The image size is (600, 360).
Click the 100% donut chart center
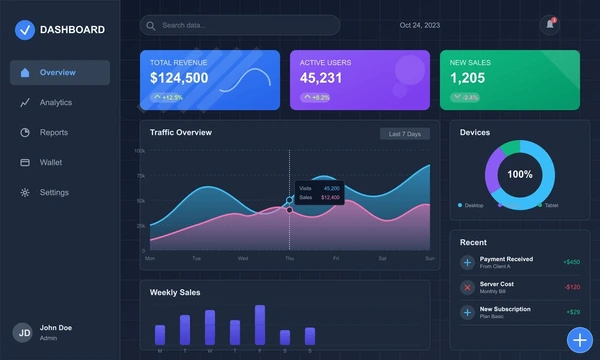520,174
